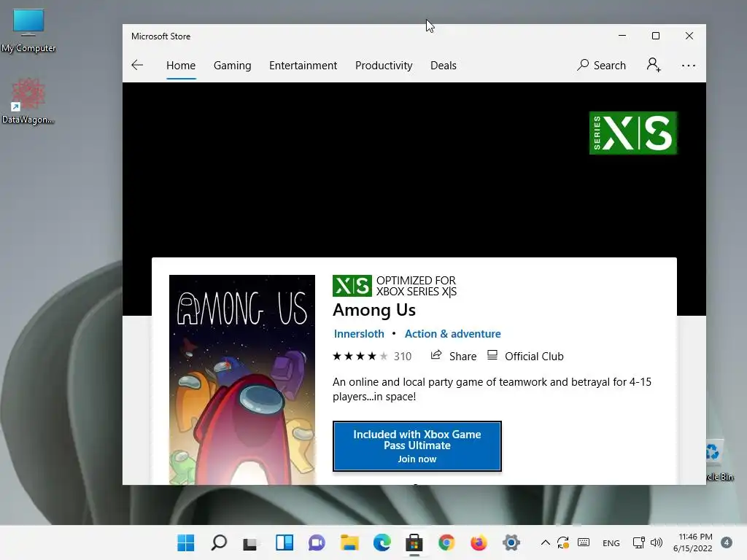
Task: Click the Microsoft Store taskbar icon
Action: pos(414,542)
